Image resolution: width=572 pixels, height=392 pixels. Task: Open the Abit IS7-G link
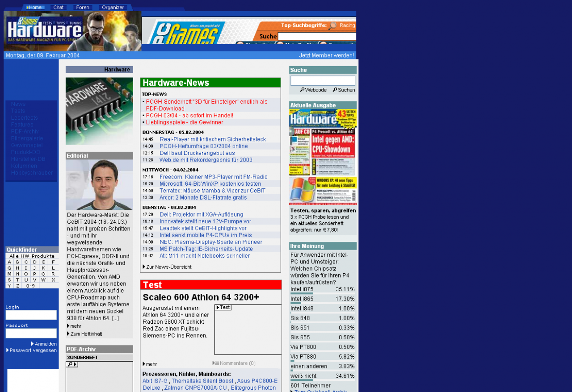click(155, 381)
